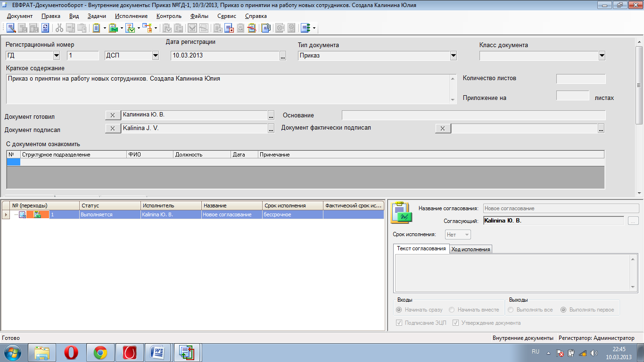Image resolution: width=644 pixels, height=362 pixels.
Task: Click the volume speaker tray icon
Action: point(594,353)
